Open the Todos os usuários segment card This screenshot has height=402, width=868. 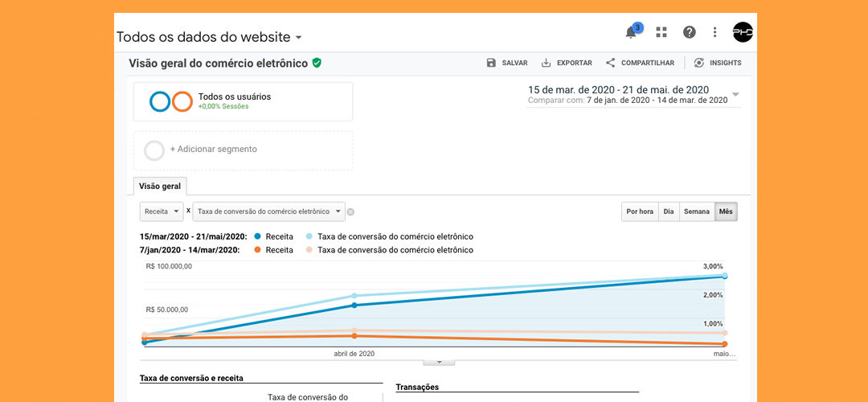243,101
